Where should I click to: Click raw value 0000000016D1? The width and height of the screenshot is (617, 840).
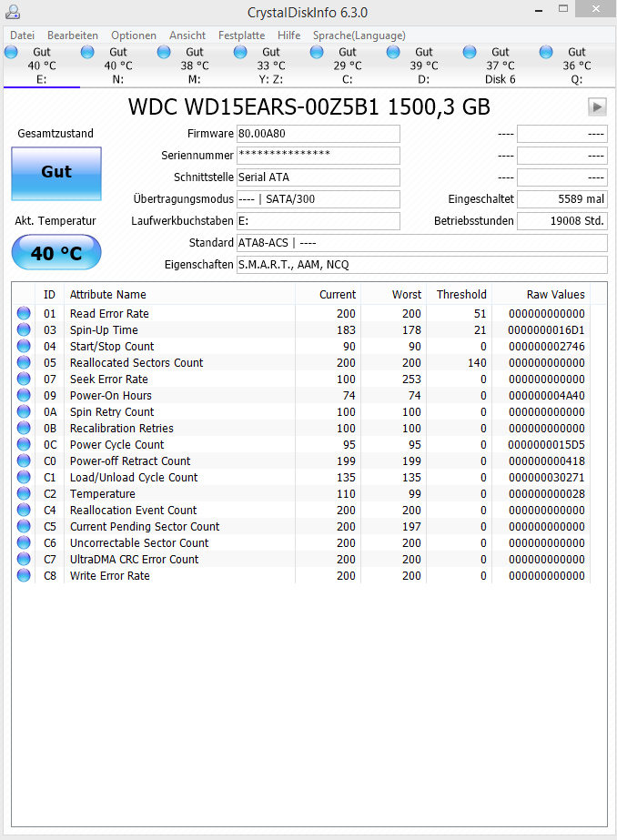[x=546, y=330]
